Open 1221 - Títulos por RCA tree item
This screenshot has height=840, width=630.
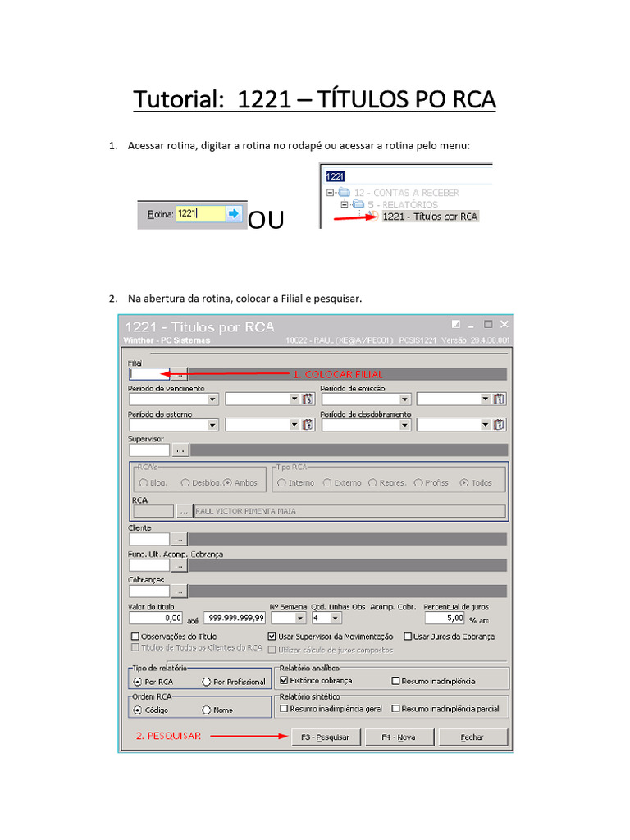click(430, 217)
